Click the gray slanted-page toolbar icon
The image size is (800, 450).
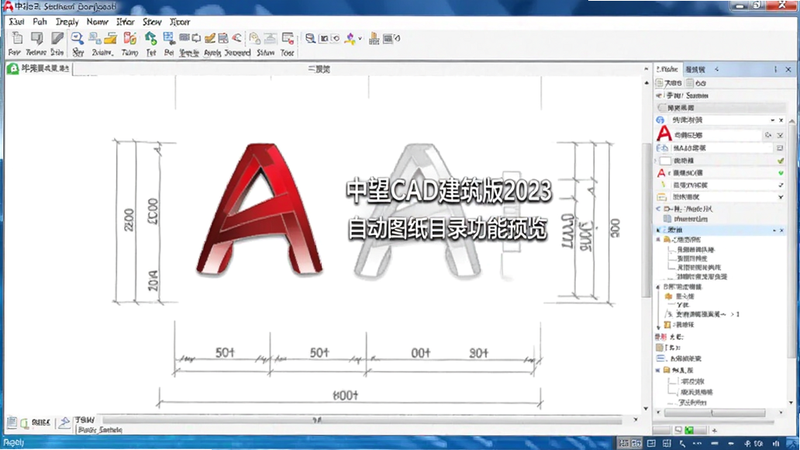[x=57, y=38]
